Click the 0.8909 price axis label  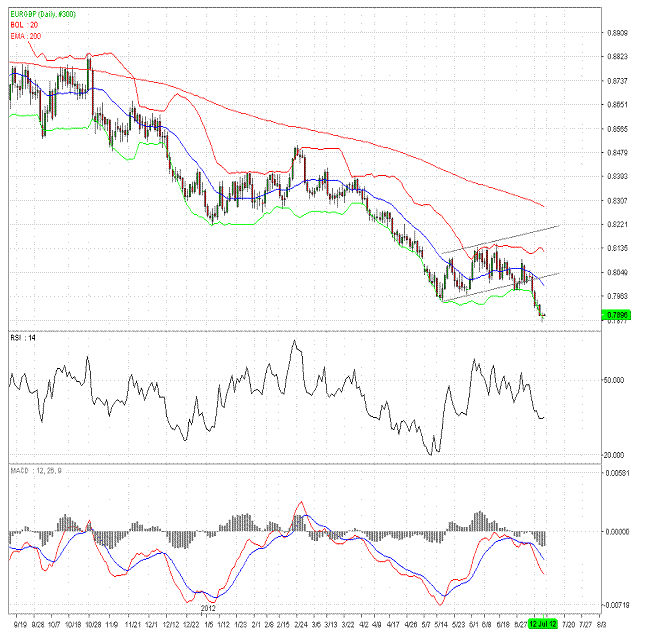(x=617, y=33)
